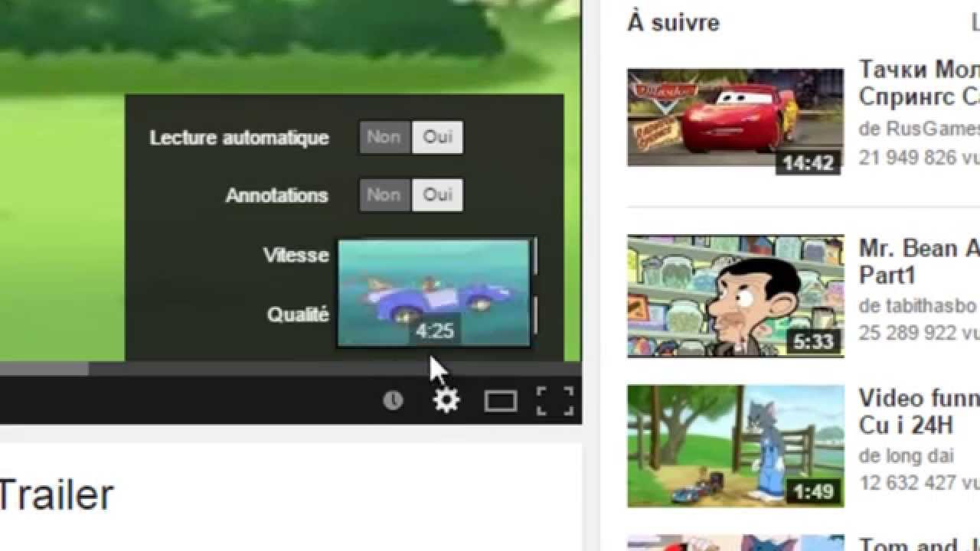Image resolution: width=980 pixels, height=551 pixels.
Task: Click the 25 289 922 view count
Action: point(919,333)
